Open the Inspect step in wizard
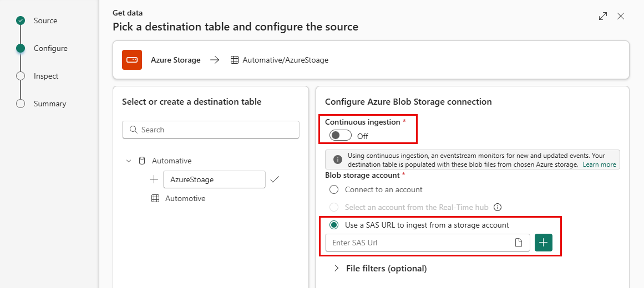 click(x=46, y=76)
